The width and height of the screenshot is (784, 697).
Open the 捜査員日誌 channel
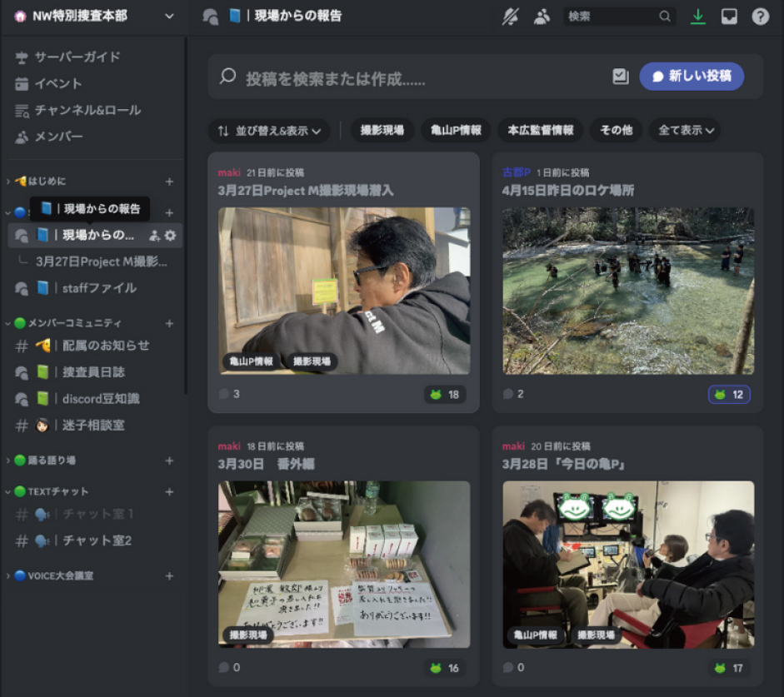coord(93,372)
